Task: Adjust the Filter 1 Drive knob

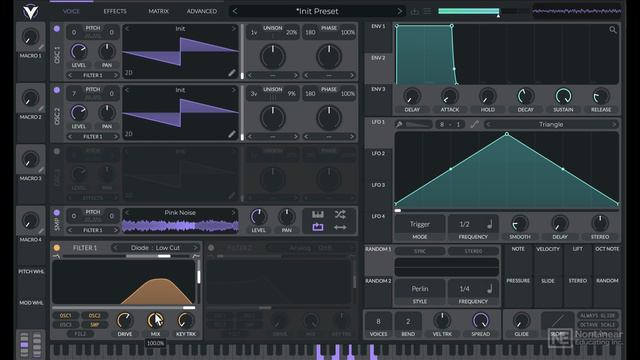Action: [x=124, y=321]
